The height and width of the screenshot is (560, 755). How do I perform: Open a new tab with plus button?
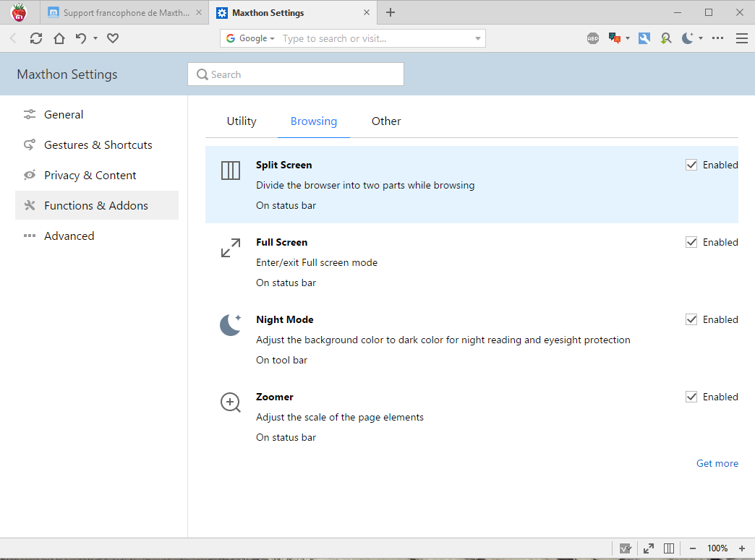391,12
